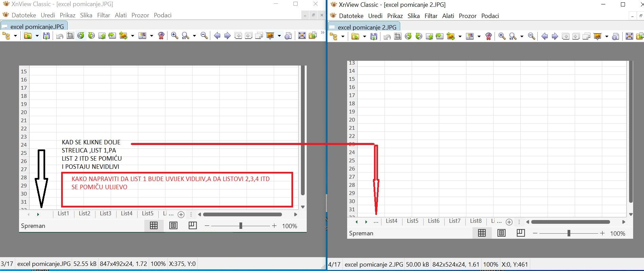
Task: Rotate left in the excel pomicanje.JPG window
Action: 81,36
